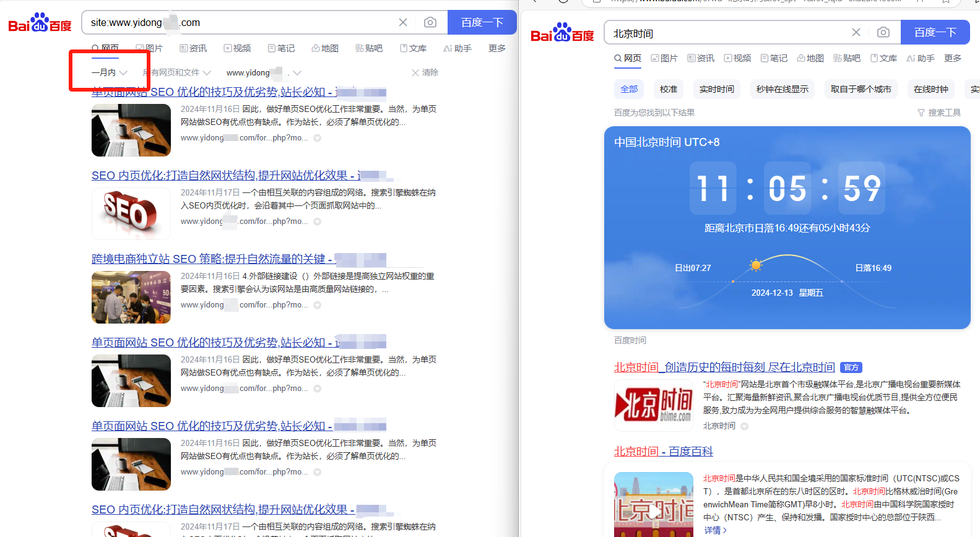Viewport: 980px width, 537px height.
Task: Switch to 图片 tab in left window
Action: tap(149, 48)
